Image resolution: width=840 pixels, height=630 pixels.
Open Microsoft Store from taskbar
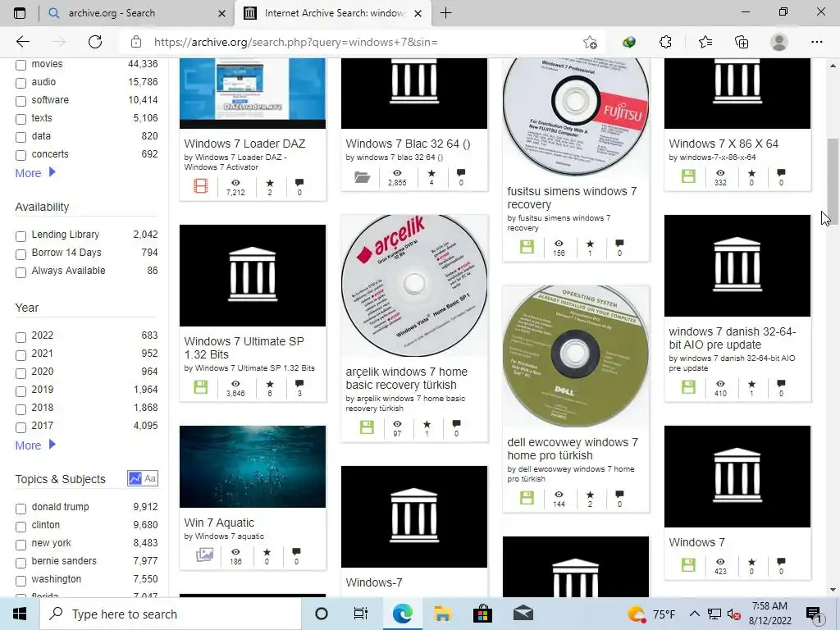[x=482, y=614]
